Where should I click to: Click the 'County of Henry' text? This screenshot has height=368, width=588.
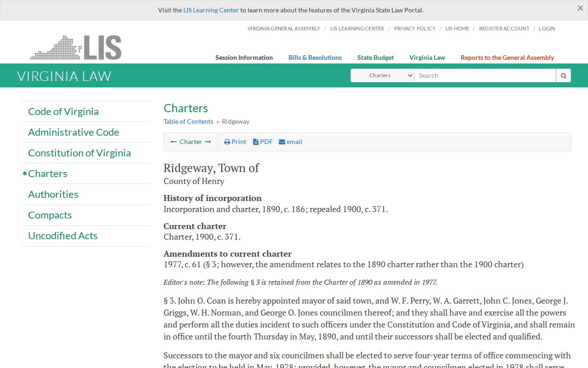pos(194,181)
